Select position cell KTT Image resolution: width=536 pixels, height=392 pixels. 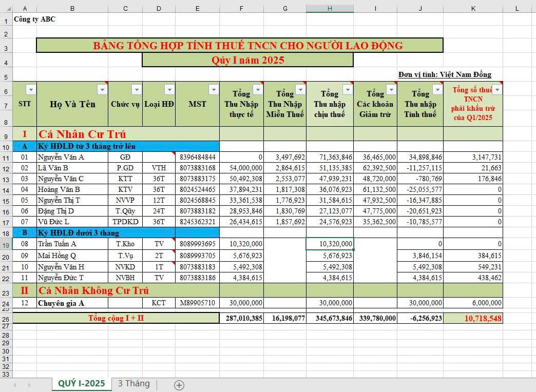pyautogui.click(x=125, y=179)
